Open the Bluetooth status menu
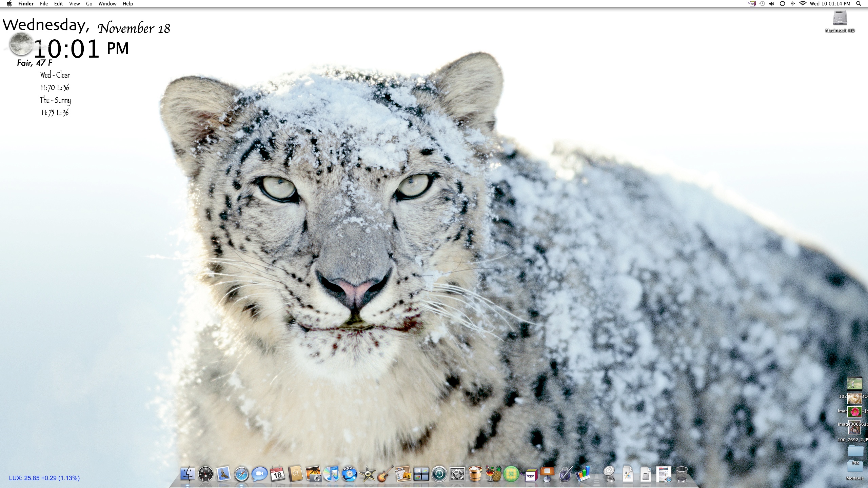Viewport: 868px width, 488px height. tap(793, 4)
